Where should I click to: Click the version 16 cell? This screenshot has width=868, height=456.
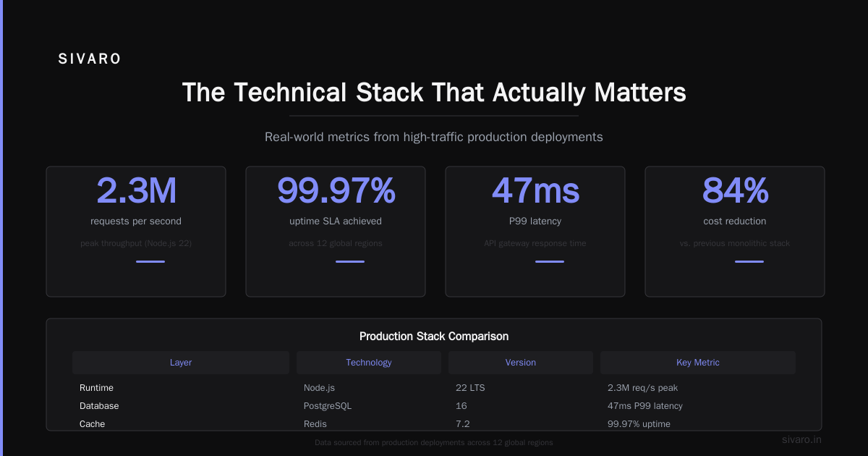pyautogui.click(x=461, y=406)
